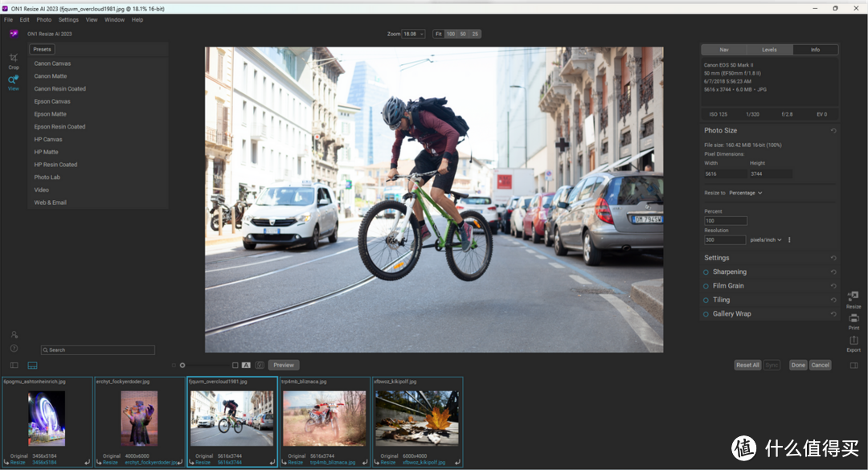868x470 pixels.
Task: Open the help question mark icon
Action: [14, 348]
